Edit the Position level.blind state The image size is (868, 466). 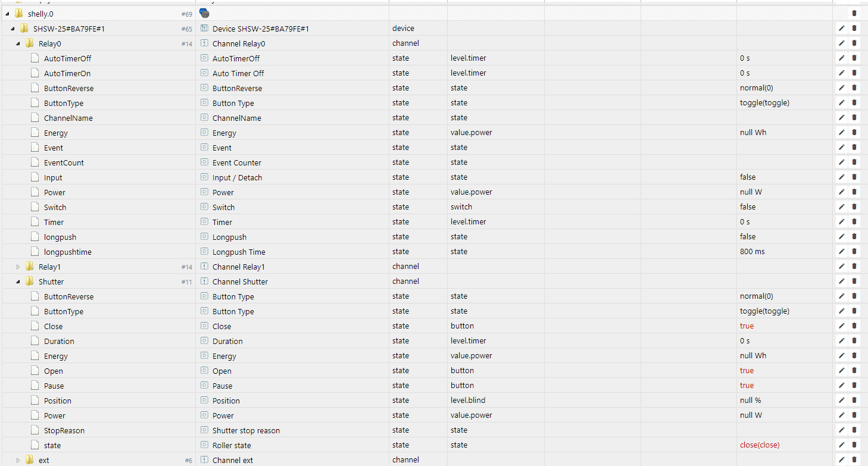click(x=842, y=400)
